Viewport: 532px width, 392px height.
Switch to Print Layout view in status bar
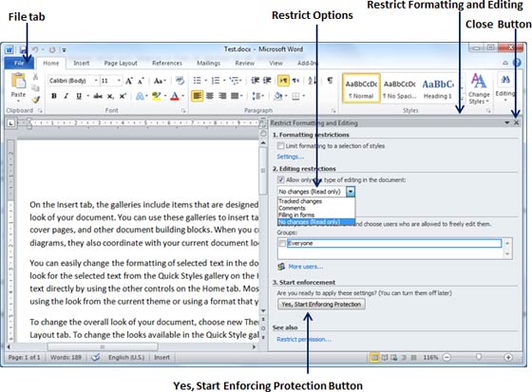click(374, 358)
